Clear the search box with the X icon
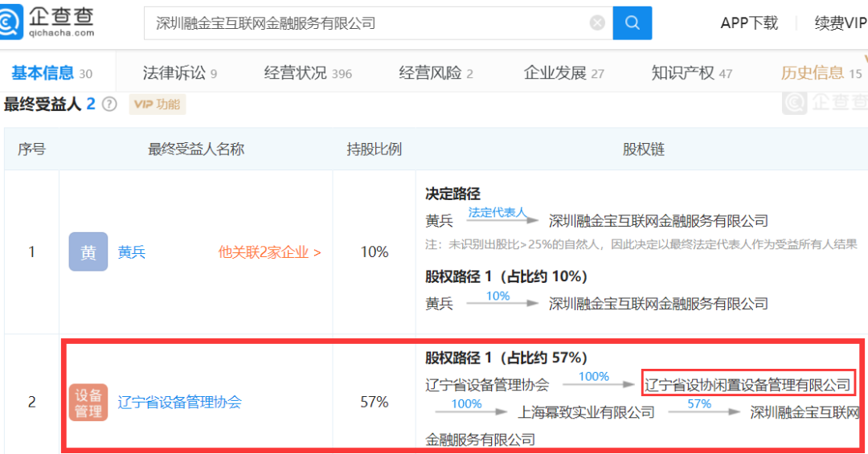868x454 pixels. point(597,22)
